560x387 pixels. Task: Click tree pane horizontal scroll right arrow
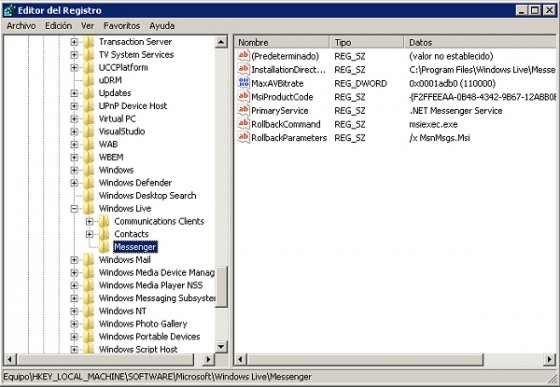pos(208,359)
